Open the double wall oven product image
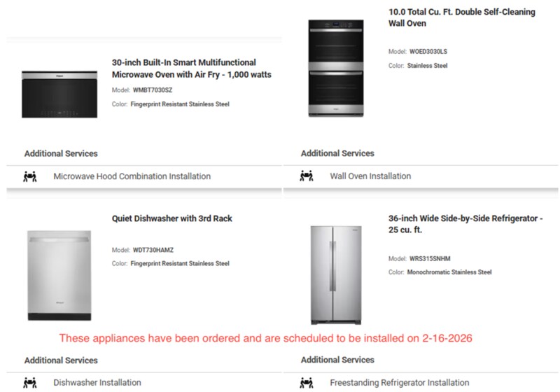 (337, 67)
